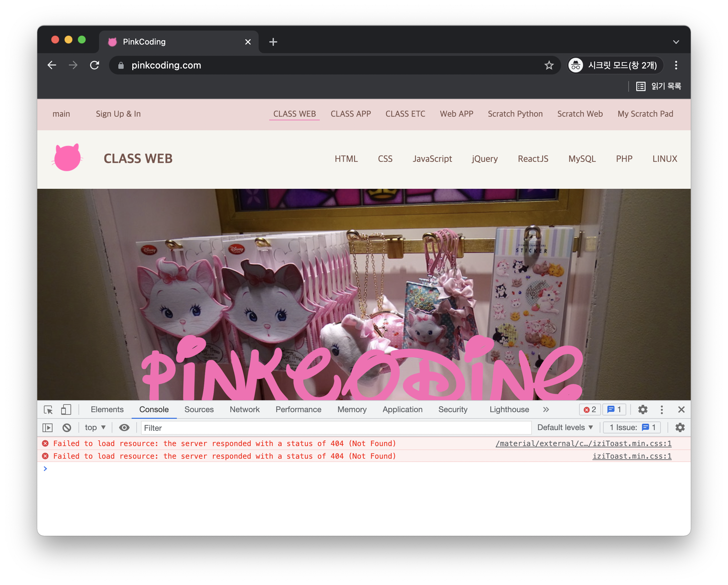Go back with the browser back arrow
Viewport: 728px width, 585px height.
(x=52, y=65)
